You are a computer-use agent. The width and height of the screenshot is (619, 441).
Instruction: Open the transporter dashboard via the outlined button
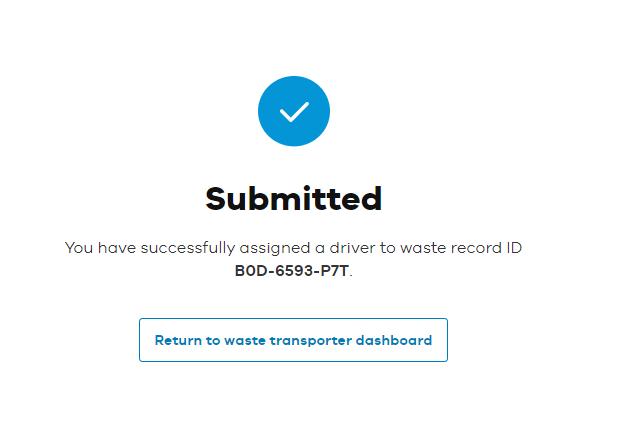[x=293, y=340]
